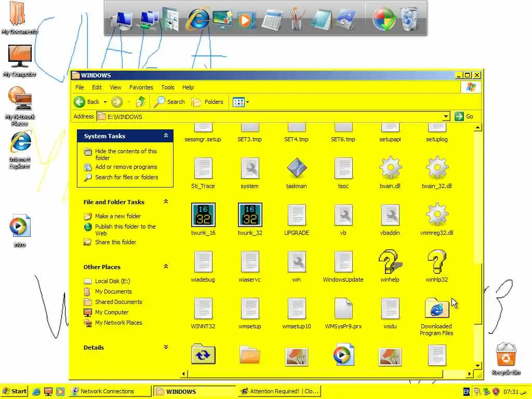This screenshot has height=399, width=532.
Task: Open Internet Explorer from the top dock
Action: click(x=197, y=18)
